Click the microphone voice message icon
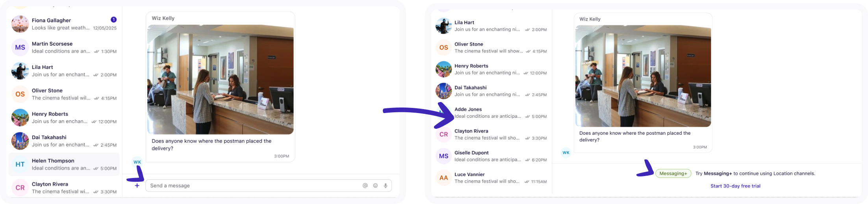The height and width of the screenshot is (204, 868). 386,185
